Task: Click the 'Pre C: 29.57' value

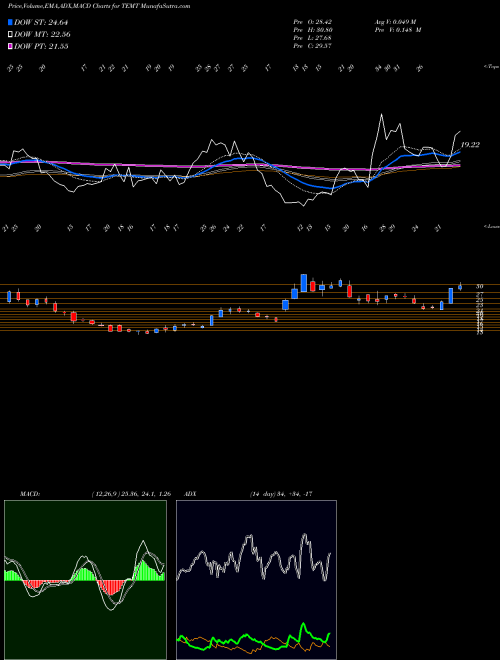Action: (313, 46)
